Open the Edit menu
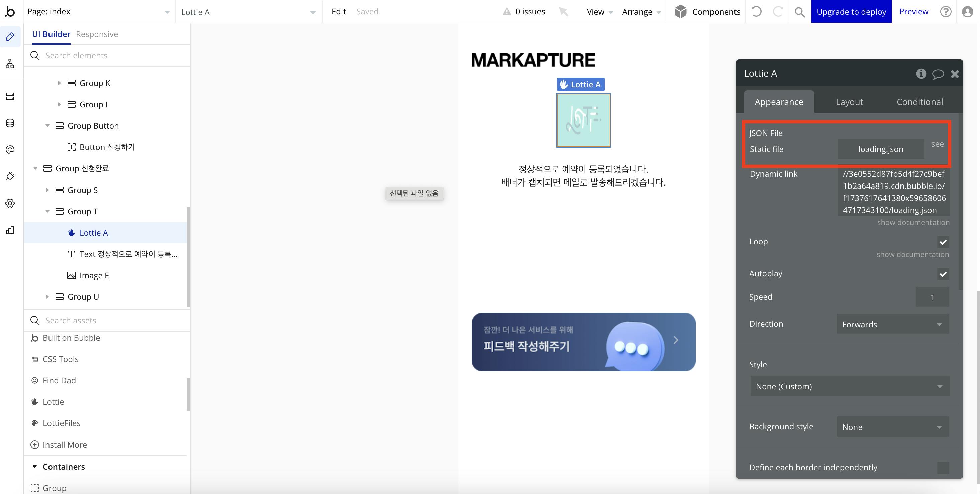Image resolution: width=980 pixels, height=494 pixels. click(x=338, y=11)
